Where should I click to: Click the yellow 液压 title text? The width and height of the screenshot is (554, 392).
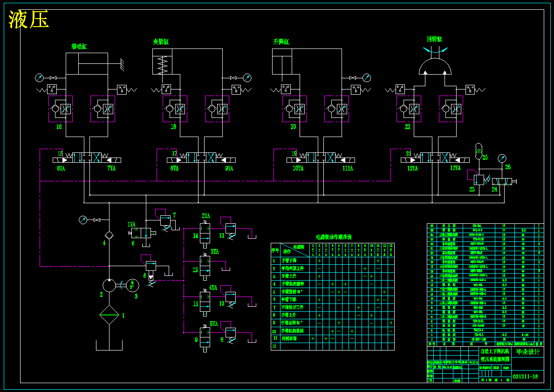(28, 19)
